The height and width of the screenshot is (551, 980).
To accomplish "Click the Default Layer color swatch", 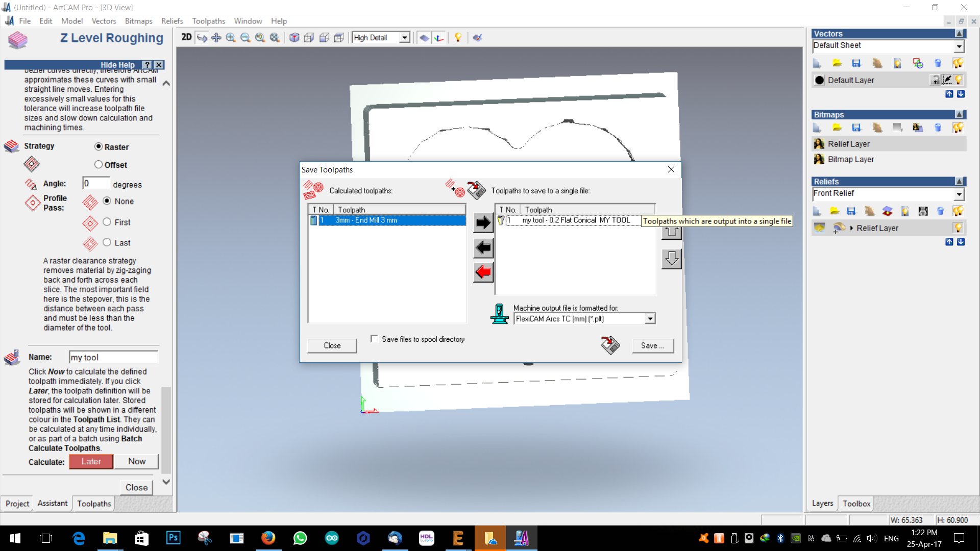I will [x=819, y=80].
